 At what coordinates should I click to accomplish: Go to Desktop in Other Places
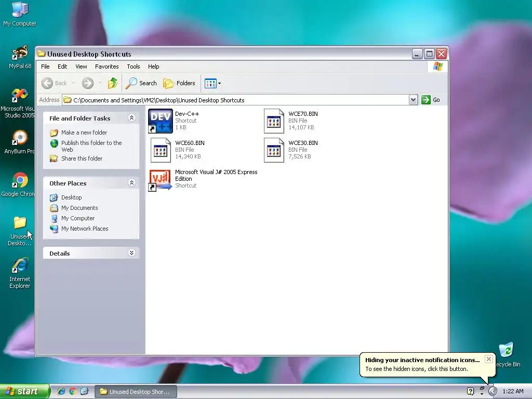tap(71, 197)
